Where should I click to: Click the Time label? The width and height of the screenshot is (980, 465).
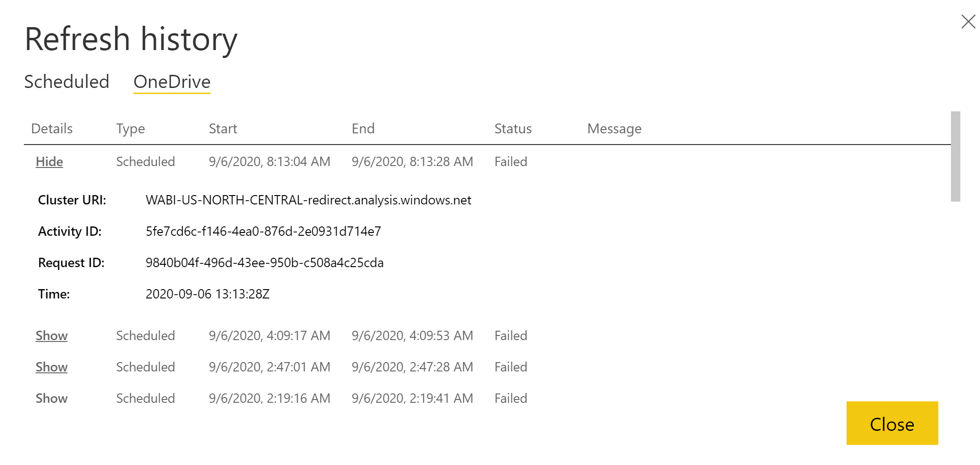54,294
